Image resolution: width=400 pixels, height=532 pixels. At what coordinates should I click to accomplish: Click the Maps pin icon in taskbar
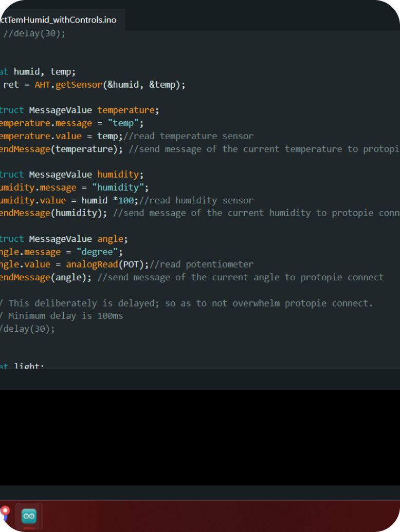(5, 513)
